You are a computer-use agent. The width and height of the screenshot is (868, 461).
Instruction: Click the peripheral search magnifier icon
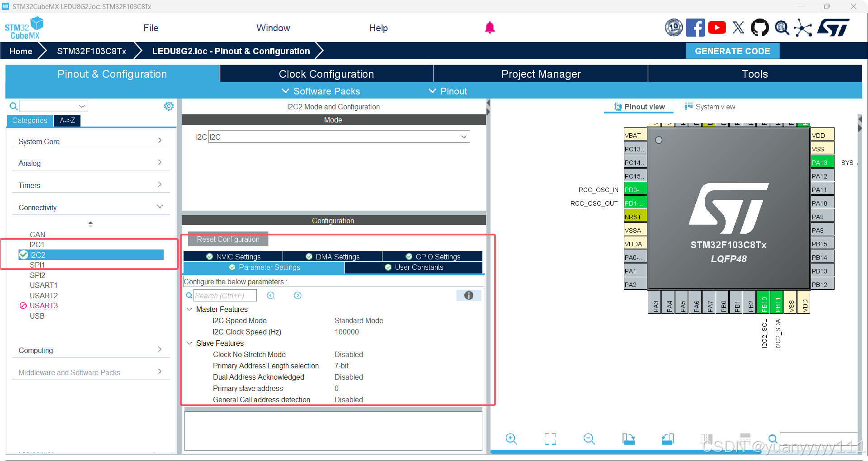pos(14,106)
